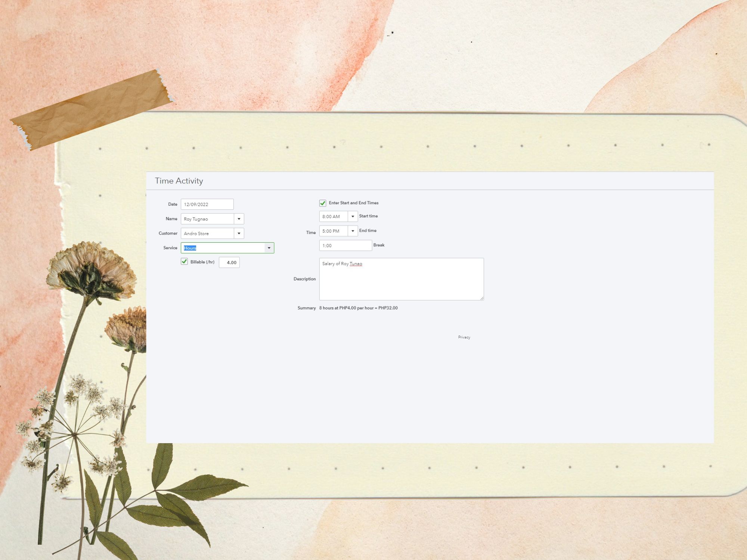747x560 pixels.
Task: Click the Break field showing 1:00
Action: click(345, 246)
